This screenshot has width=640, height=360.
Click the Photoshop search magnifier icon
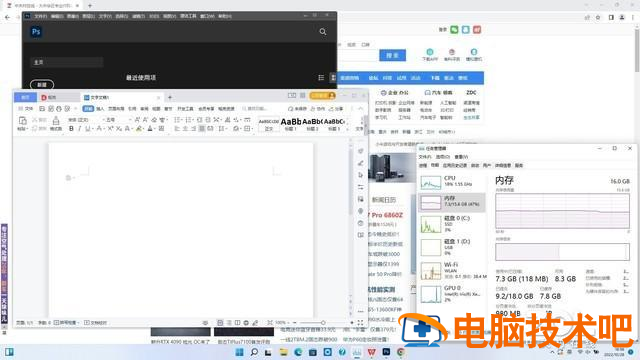point(322,31)
